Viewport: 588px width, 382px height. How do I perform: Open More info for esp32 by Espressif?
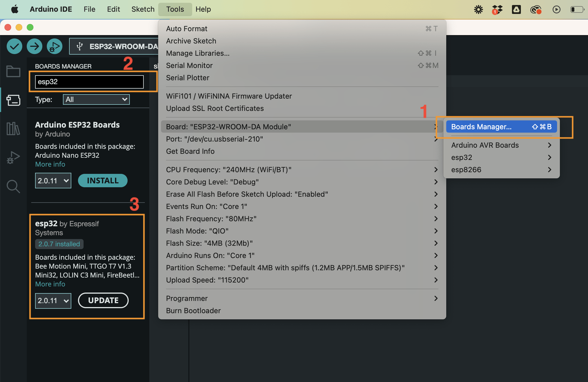(x=50, y=284)
